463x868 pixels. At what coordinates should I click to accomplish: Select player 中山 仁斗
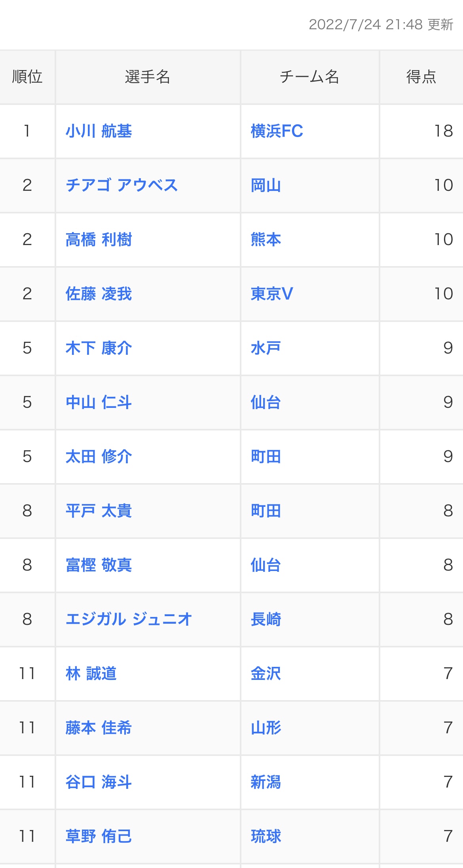99,402
